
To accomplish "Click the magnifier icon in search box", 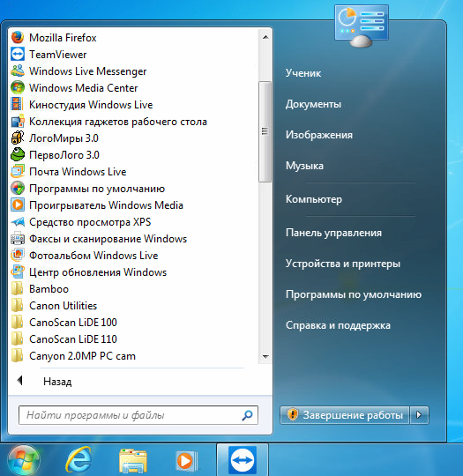I will [x=247, y=415].
